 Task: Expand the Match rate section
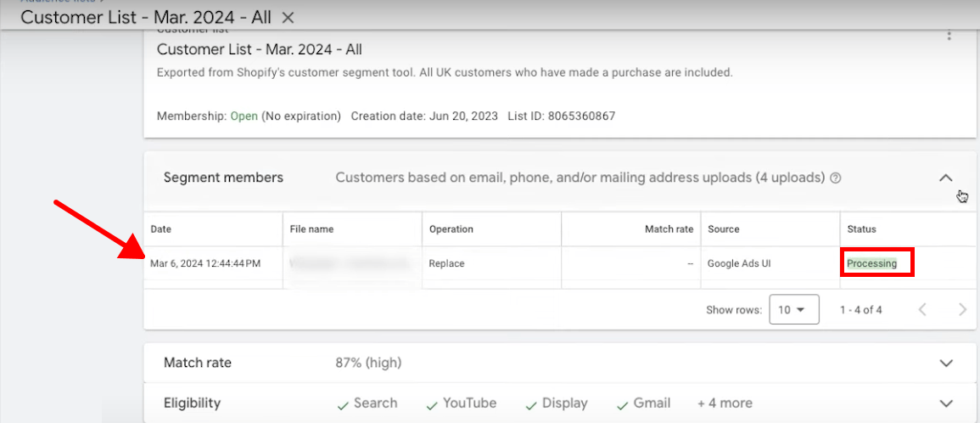pyautogui.click(x=946, y=363)
